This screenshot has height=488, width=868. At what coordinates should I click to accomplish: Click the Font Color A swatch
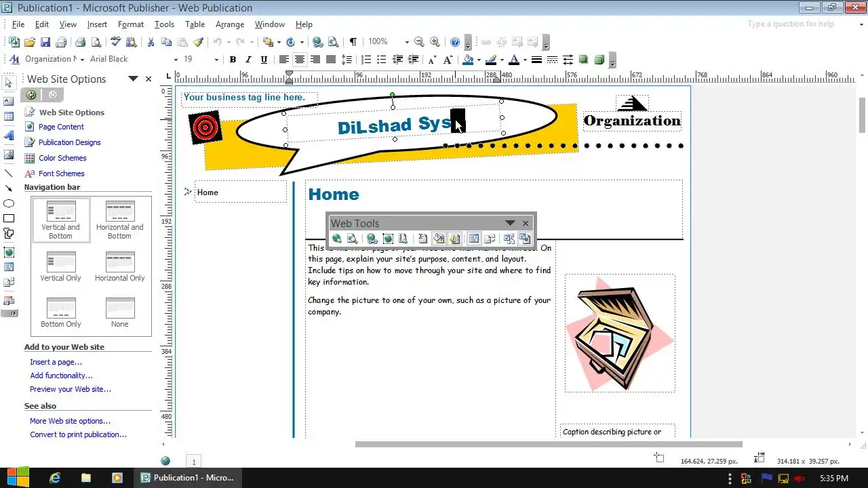tap(514, 60)
